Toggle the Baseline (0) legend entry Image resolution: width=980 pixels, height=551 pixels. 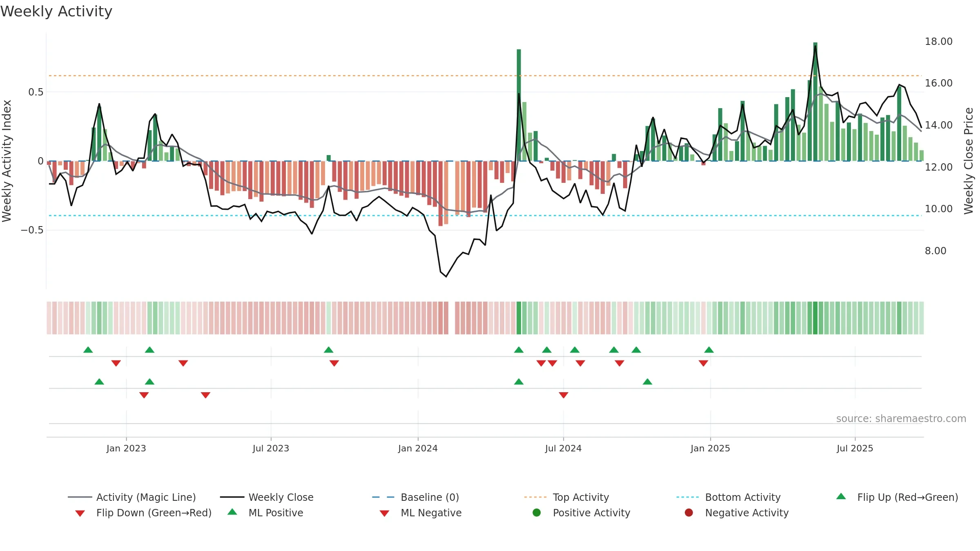[x=416, y=497]
